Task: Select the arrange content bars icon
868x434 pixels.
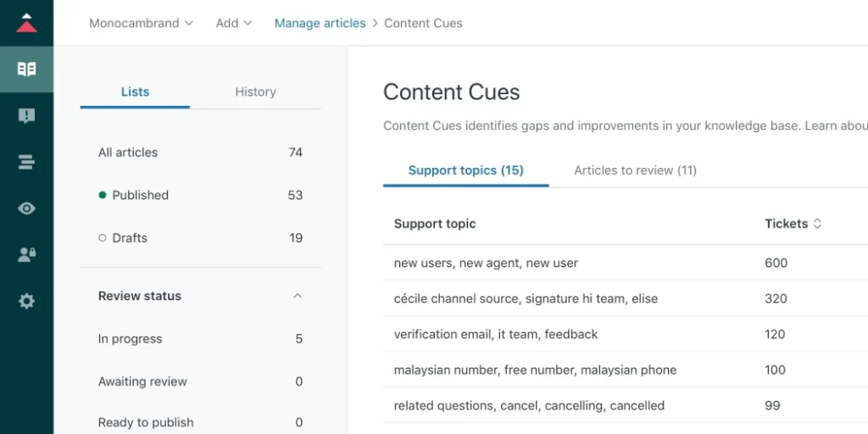Action: (x=26, y=162)
